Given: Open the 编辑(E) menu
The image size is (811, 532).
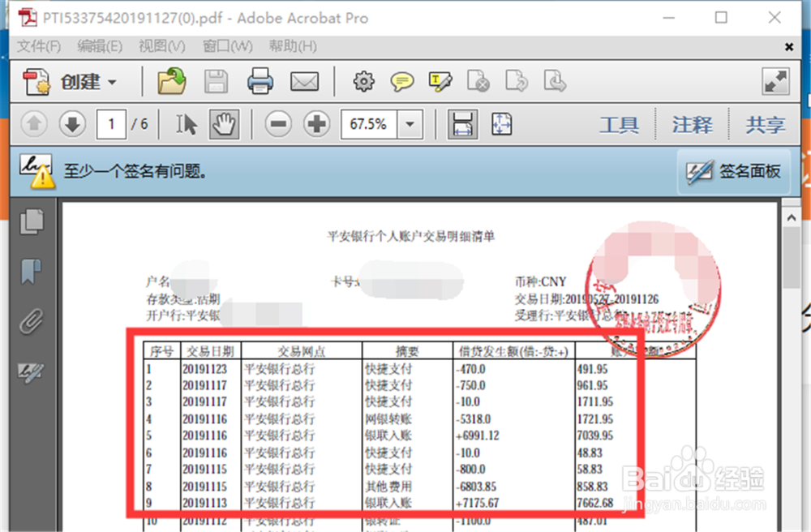Looking at the screenshot, I should tap(100, 46).
